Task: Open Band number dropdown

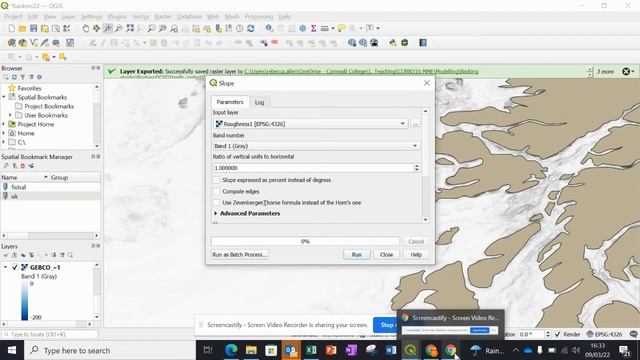Action: 316,146
